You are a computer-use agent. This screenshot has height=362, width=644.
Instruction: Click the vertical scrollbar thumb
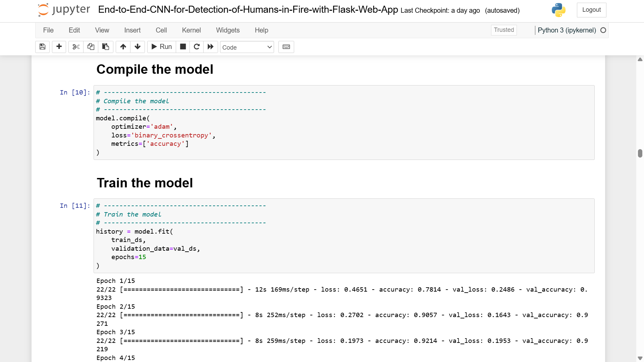point(640,153)
